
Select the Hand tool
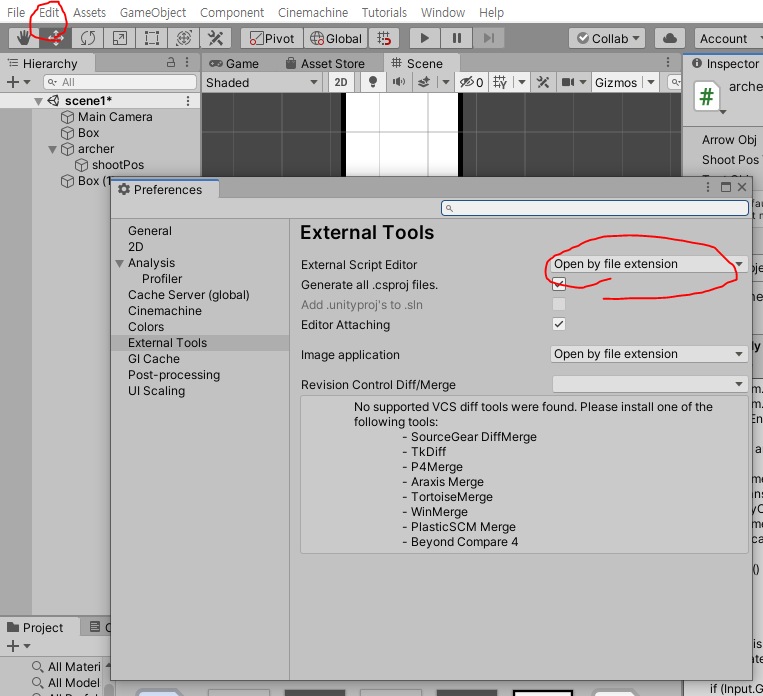[x=24, y=38]
